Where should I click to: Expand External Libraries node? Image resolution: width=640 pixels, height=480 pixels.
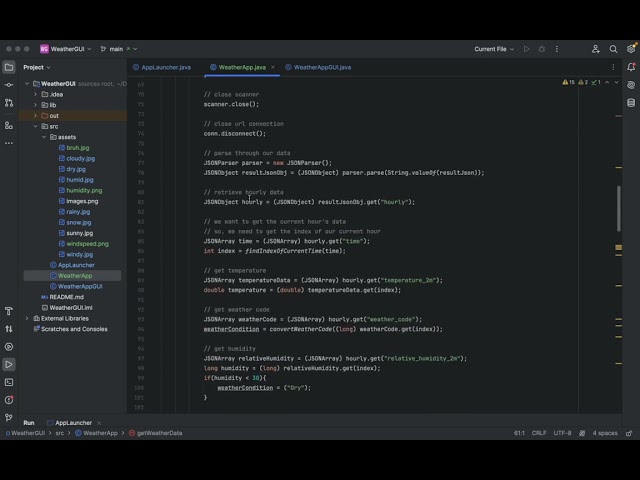tap(27, 318)
